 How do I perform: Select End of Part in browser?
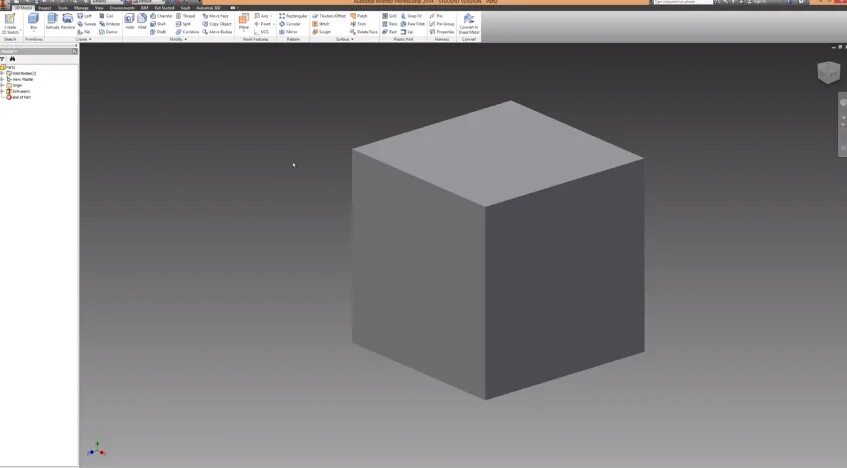18,97
